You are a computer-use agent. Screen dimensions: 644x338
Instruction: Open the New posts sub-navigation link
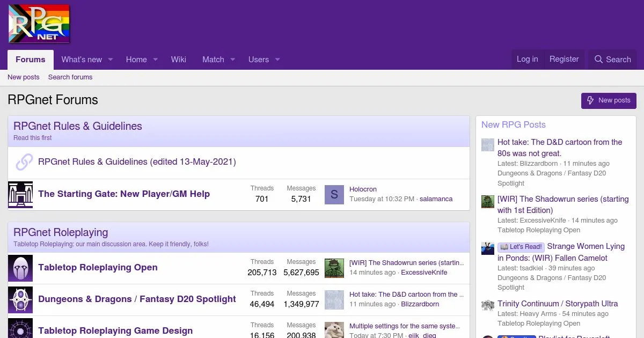pyautogui.click(x=24, y=77)
